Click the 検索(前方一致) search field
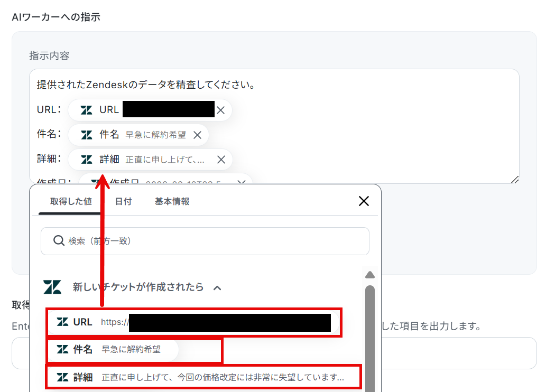546x392 pixels. [205, 241]
